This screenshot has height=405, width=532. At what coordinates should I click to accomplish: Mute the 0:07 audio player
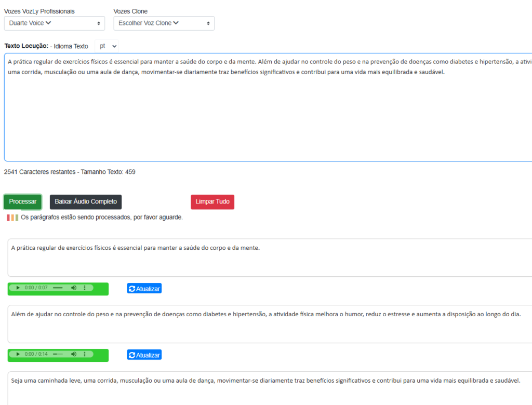click(x=74, y=288)
